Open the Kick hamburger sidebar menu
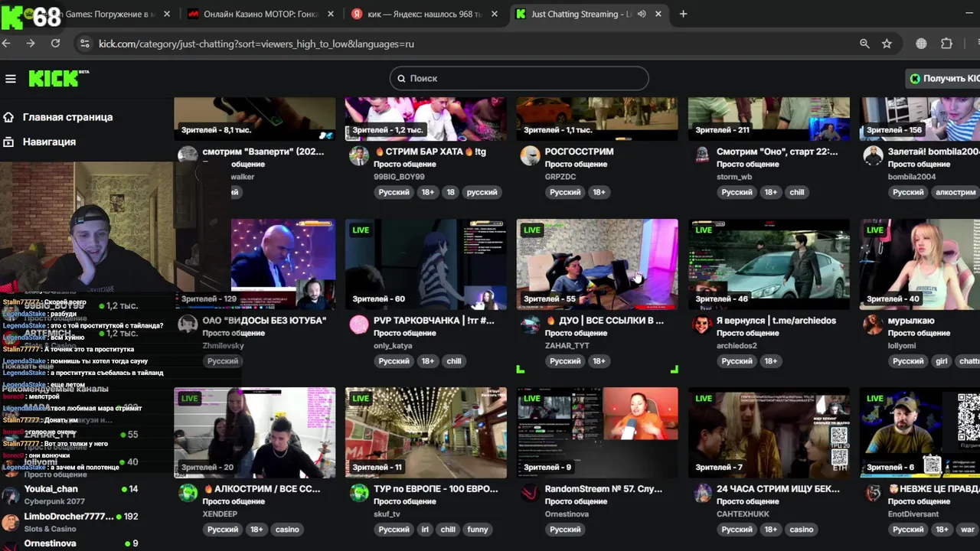 (x=11, y=79)
